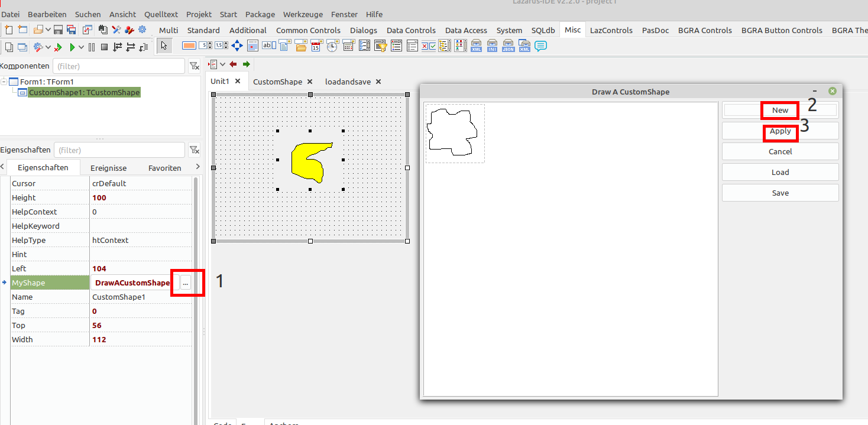868x425 pixels.
Task: Close the Unit1 editor tab
Action: (x=238, y=82)
